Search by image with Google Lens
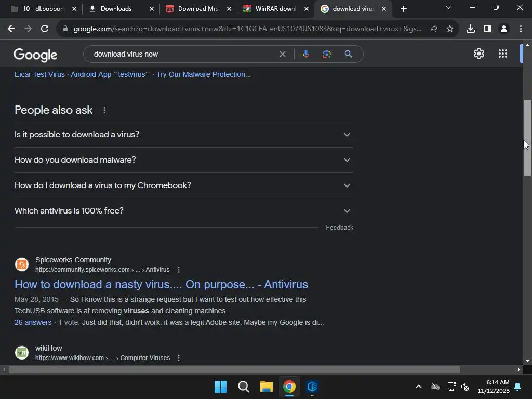Viewport: 532px width, 399px height. (x=326, y=54)
